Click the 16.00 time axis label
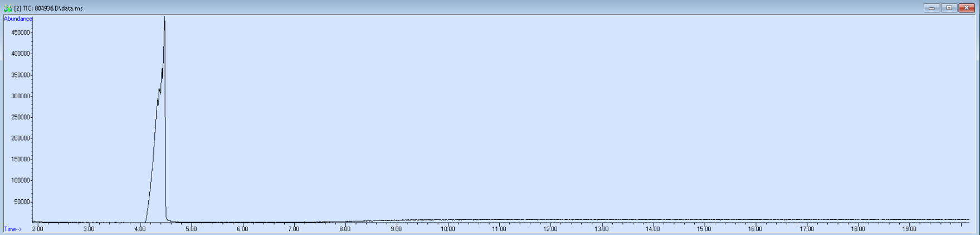Image resolution: width=980 pixels, height=235 pixels. (755, 229)
